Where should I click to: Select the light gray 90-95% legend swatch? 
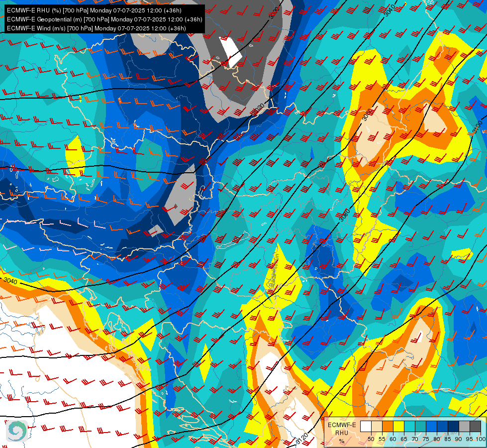click(x=464, y=426)
